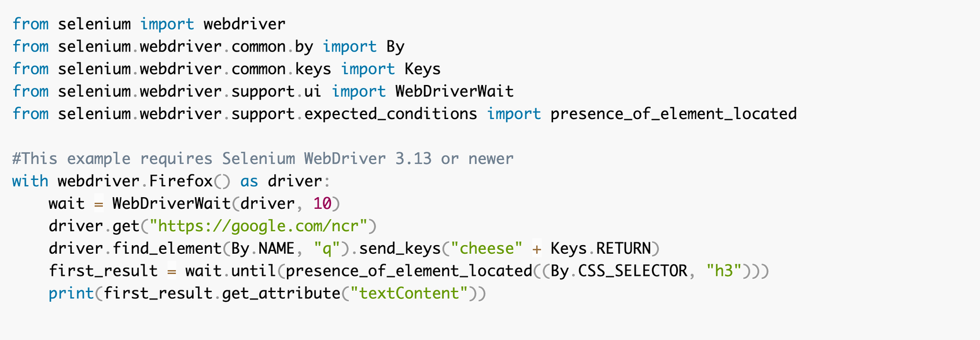Click "Keys.RETURN" in the send_keys call
The height and width of the screenshot is (340, 980).
[601, 249]
